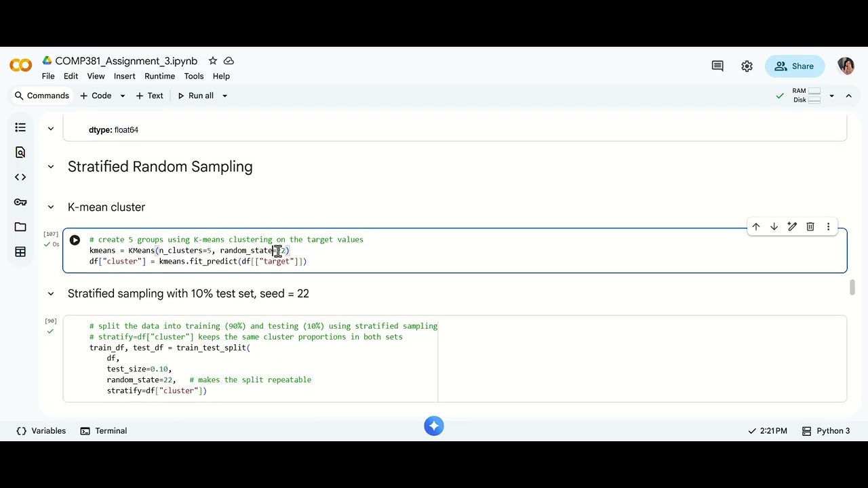The width and height of the screenshot is (868, 488).
Task: Open the Files folder panel
Action: tap(20, 227)
